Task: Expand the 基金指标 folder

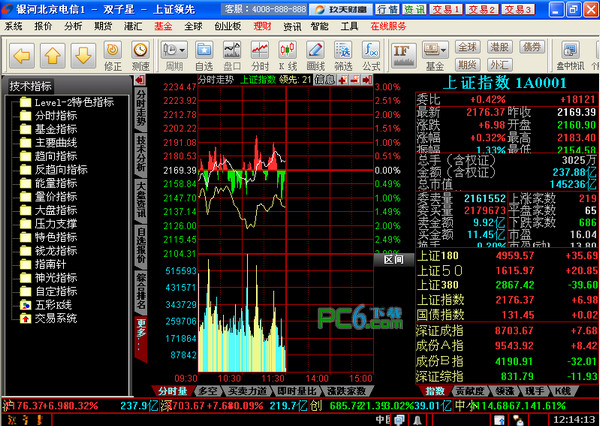Action: [x=49, y=129]
